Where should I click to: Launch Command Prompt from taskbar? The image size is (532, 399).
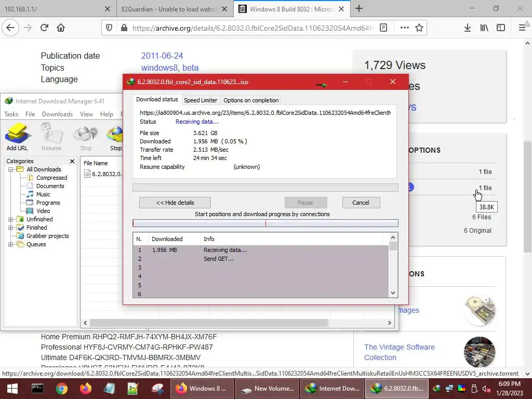coord(37,389)
